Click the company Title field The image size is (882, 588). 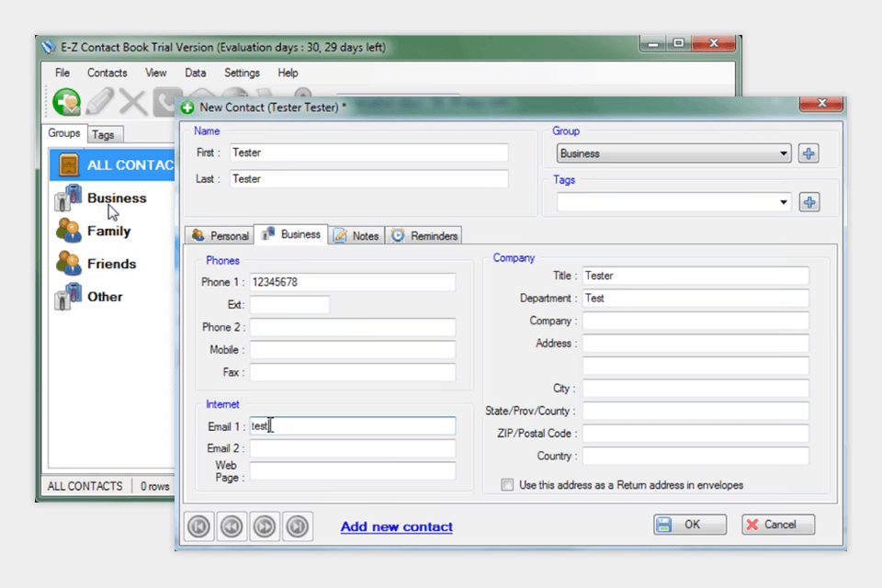[695, 276]
